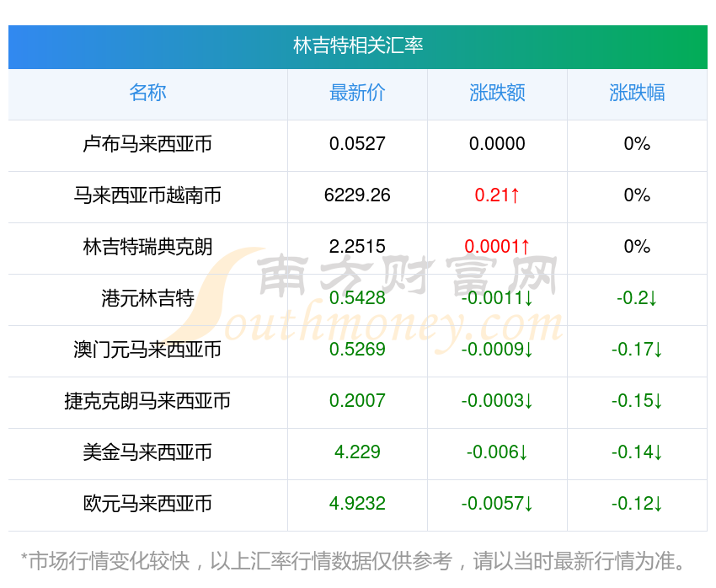716x588 pixels.
Task: Click the latest price 2.2515
Action: coord(357,247)
